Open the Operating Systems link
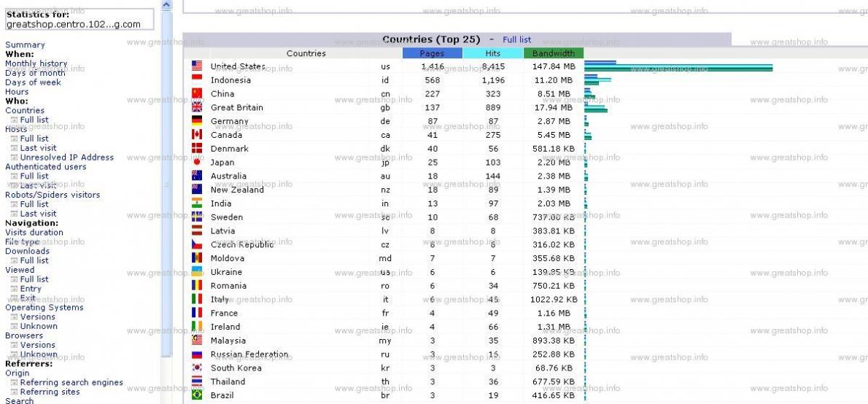 click(x=44, y=308)
